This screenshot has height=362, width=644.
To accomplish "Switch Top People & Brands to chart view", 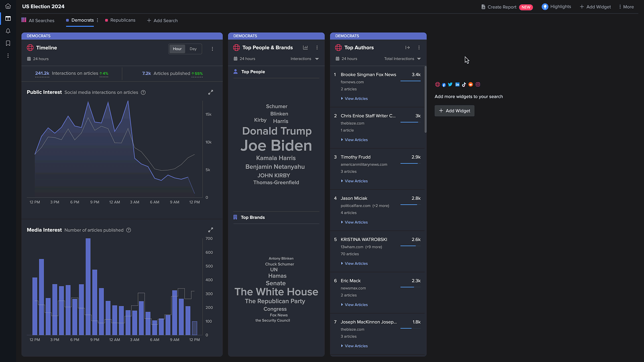I will coord(305,48).
